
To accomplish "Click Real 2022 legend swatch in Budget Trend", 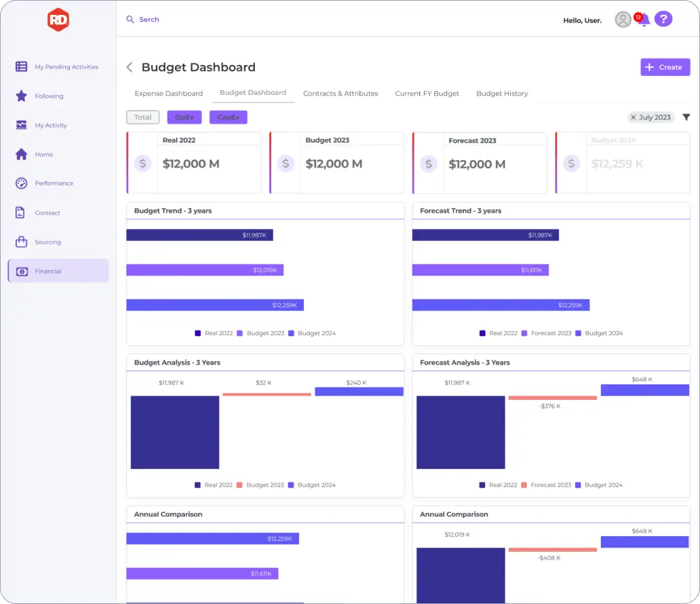I will [198, 333].
